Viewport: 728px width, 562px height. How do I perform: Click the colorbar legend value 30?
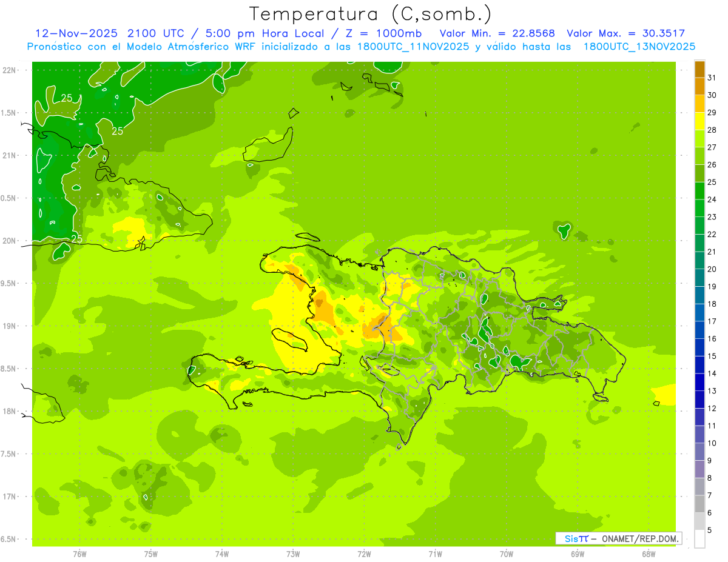point(712,95)
